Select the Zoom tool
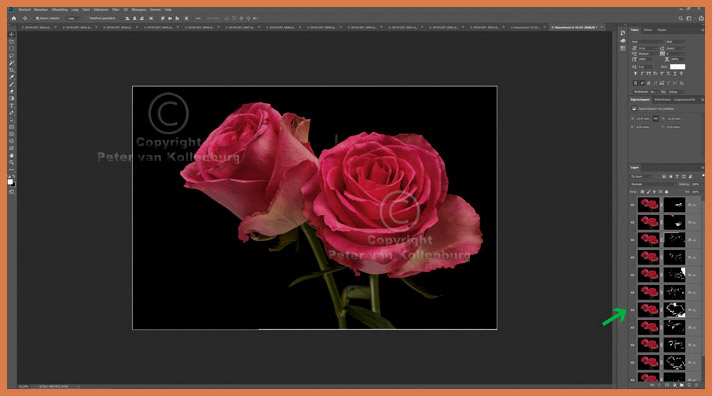Viewport: 712px width, 396px height. (x=12, y=162)
